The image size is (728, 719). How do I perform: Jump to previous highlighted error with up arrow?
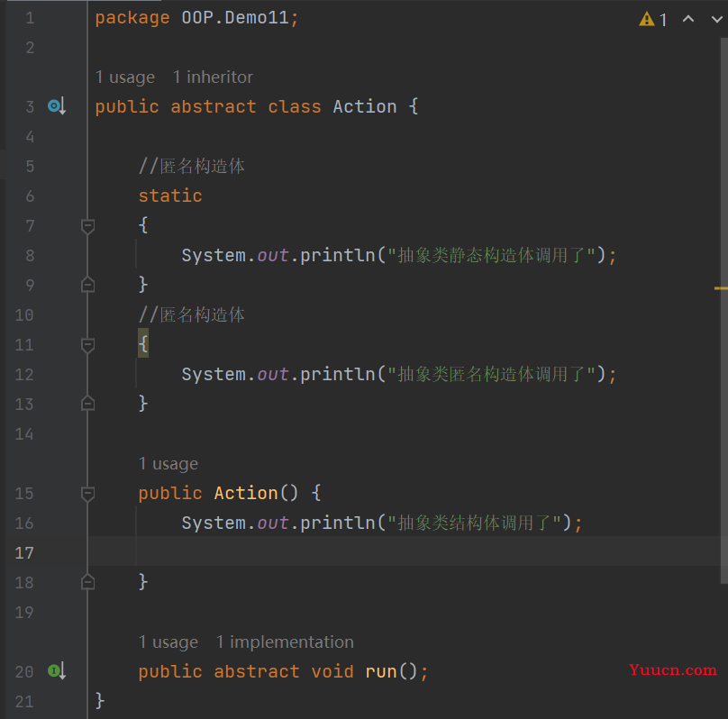point(688,19)
